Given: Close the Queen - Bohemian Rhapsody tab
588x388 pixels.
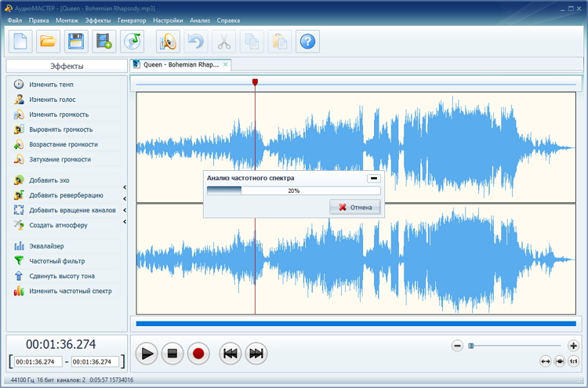Looking at the screenshot, I should pyautogui.click(x=225, y=64).
